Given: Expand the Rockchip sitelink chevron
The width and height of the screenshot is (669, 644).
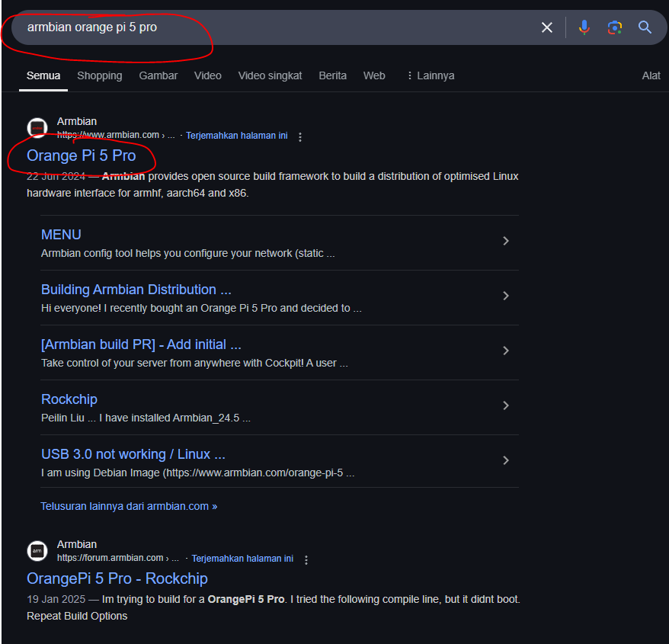Looking at the screenshot, I should pos(505,405).
